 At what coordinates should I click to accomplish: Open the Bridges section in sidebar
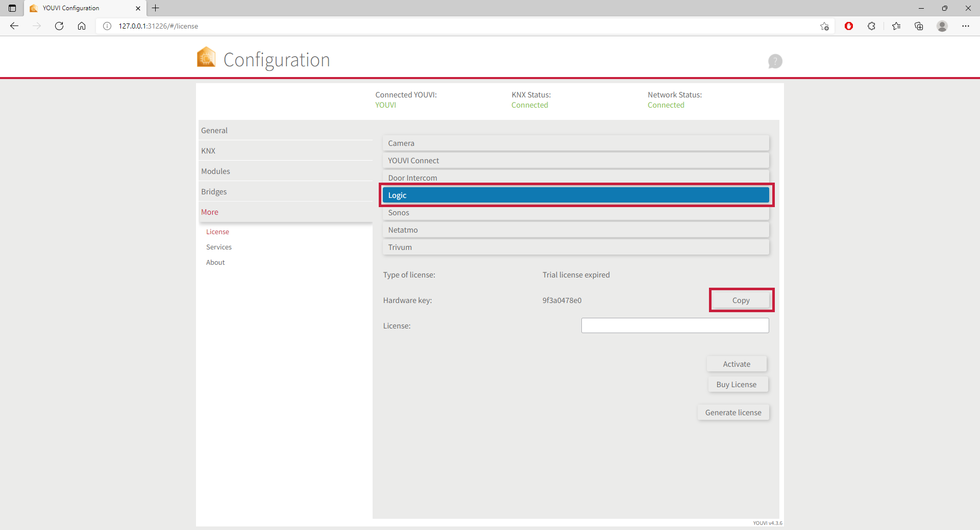pyautogui.click(x=286, y=192)
